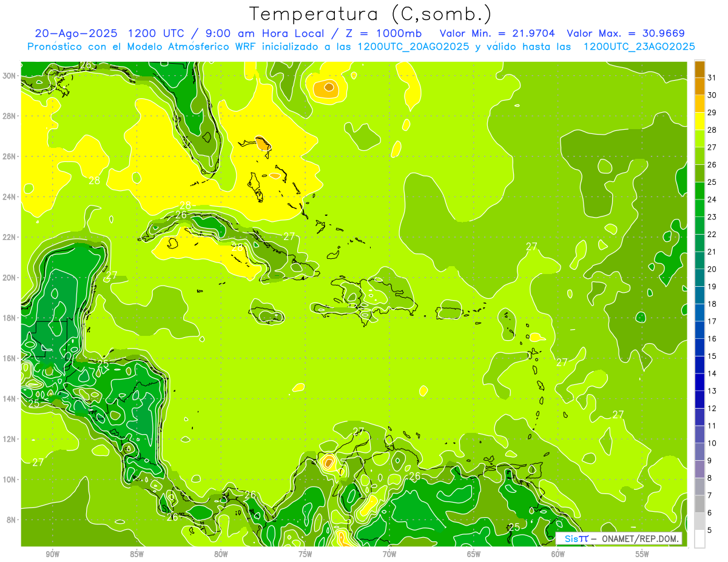Viewport: 728px width, 562px height.
Task: Click the brown swatch above scale label 31
Action: [x=699, y=69]
